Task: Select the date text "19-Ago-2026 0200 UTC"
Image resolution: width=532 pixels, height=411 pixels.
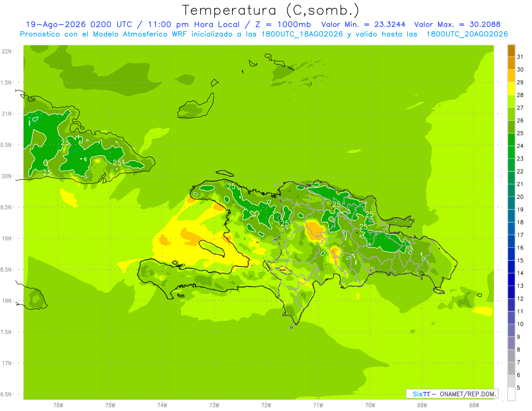Action: (79, 24)
